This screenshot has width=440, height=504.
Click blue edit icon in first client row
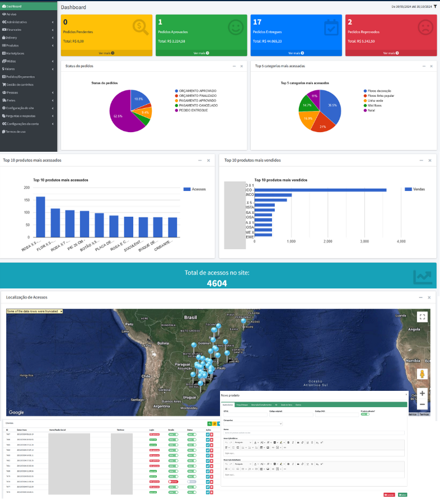pos(207,434)
